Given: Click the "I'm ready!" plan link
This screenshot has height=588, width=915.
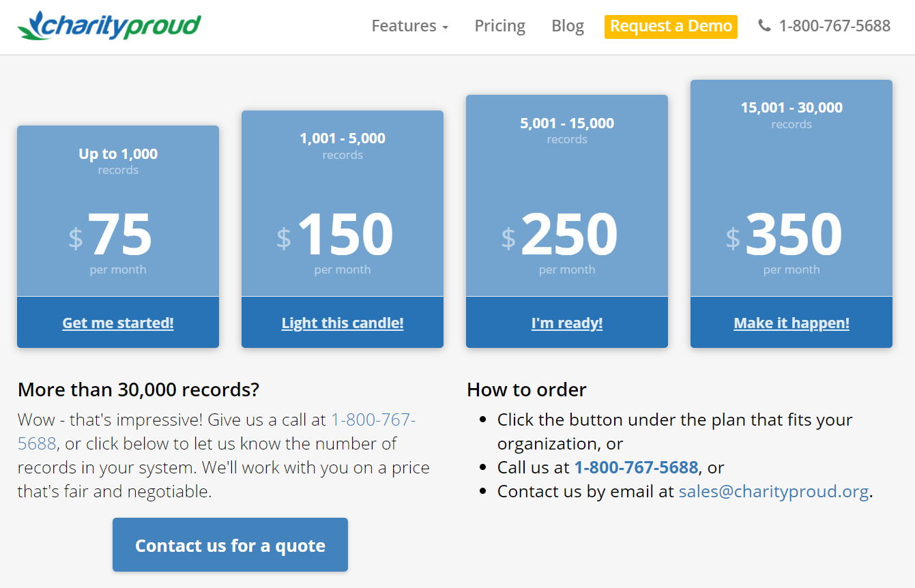Looking at the screenshot, I should click(x=567, y=323).
